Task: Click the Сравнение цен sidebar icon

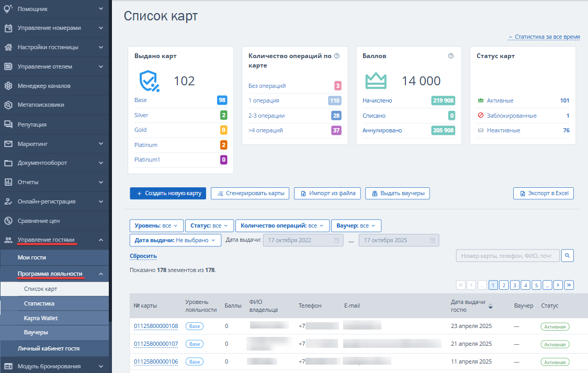Action: [x=8, y=221]
